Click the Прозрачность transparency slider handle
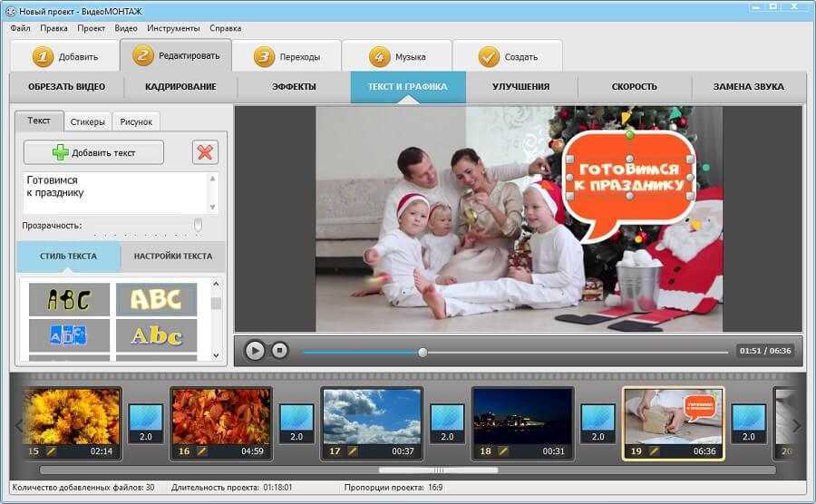Viewport: 816px width, 504px height. point(198,225)
